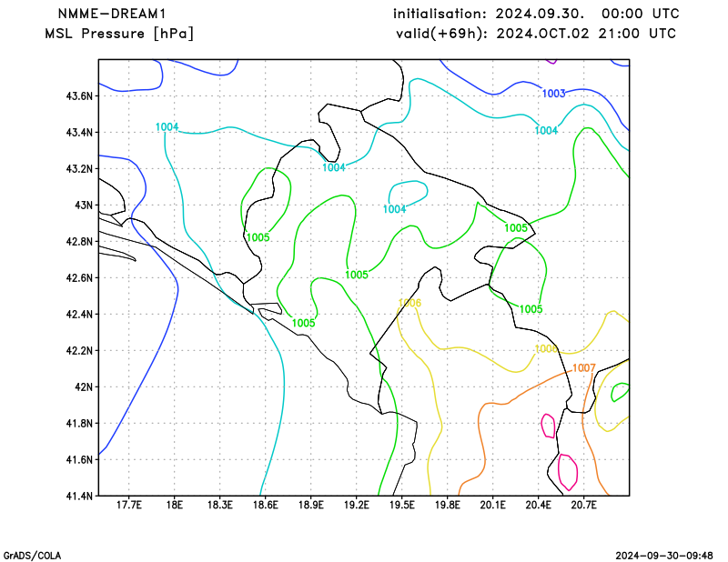728x562 pixels.
Task: Click the GrADS/COLA credit text
Action: [x=32, y=556]
